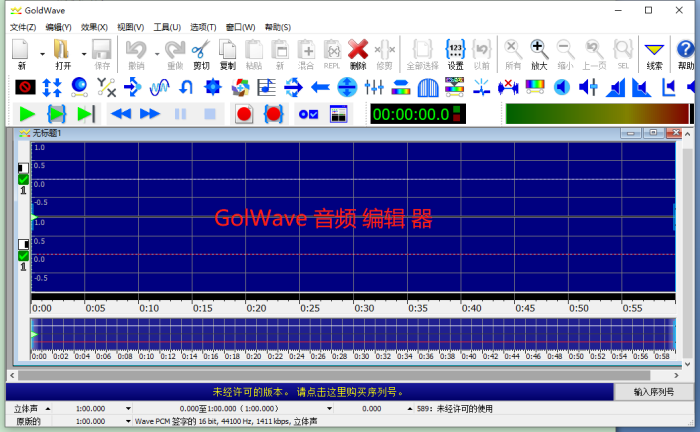The height and width of the screenshot is (432, 700).
Task: Click the blue Rewind button
Action: [x=121, y=114]
